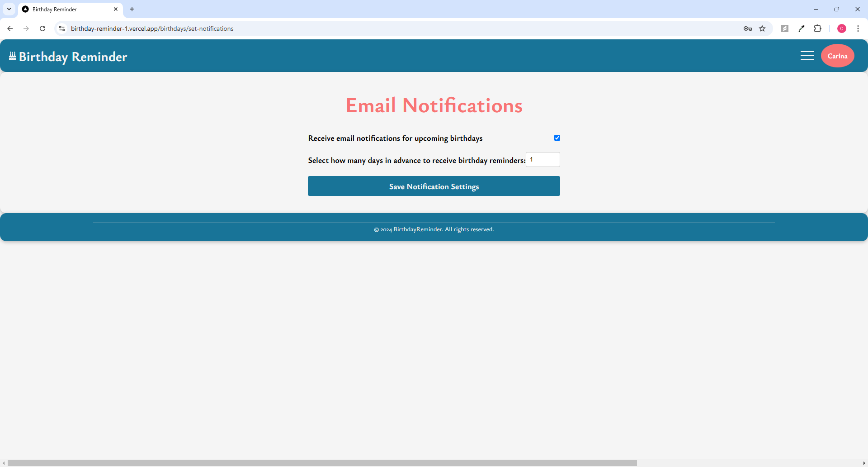Click the horizontal scrollbar thumb

point(322,463)
